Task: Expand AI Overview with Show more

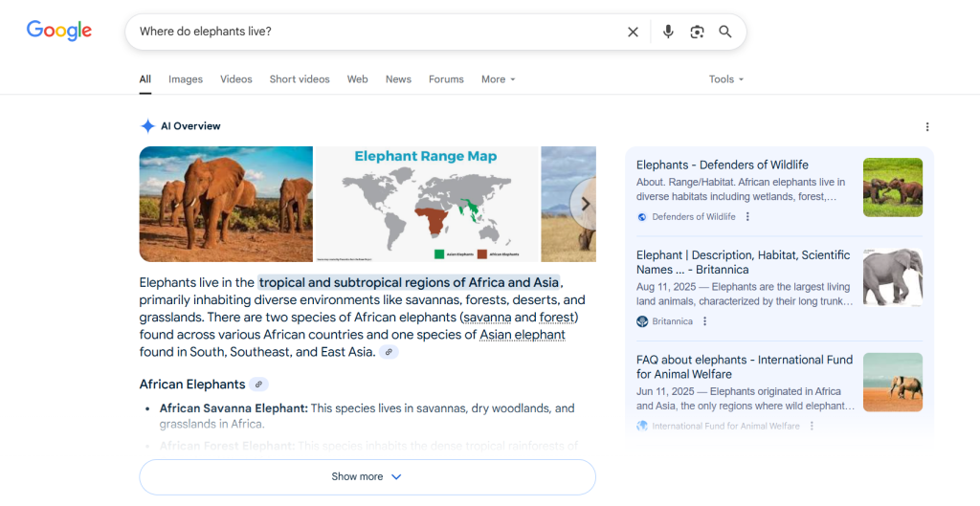Action: point(367,477)
